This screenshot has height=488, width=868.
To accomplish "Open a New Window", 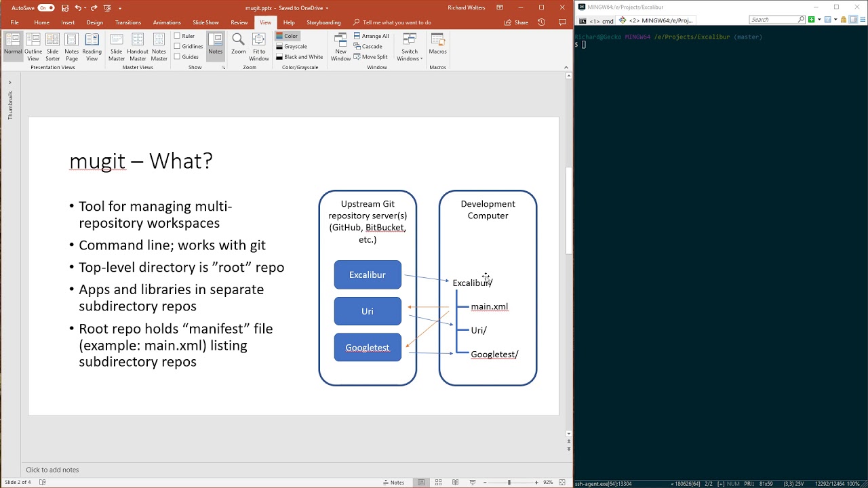I will [x=340, y=46].
